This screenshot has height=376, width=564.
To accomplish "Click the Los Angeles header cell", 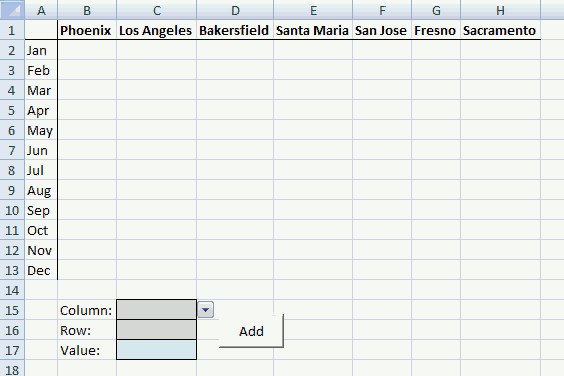I will click(156, 30).
